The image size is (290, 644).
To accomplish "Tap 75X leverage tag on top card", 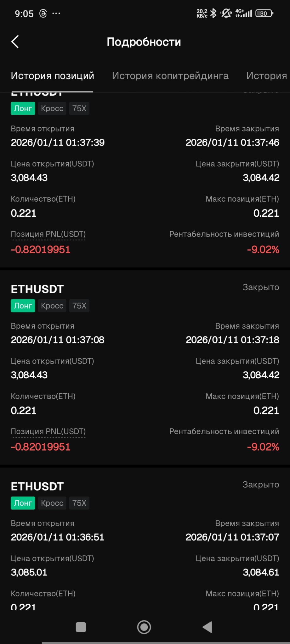I will 79,108.
